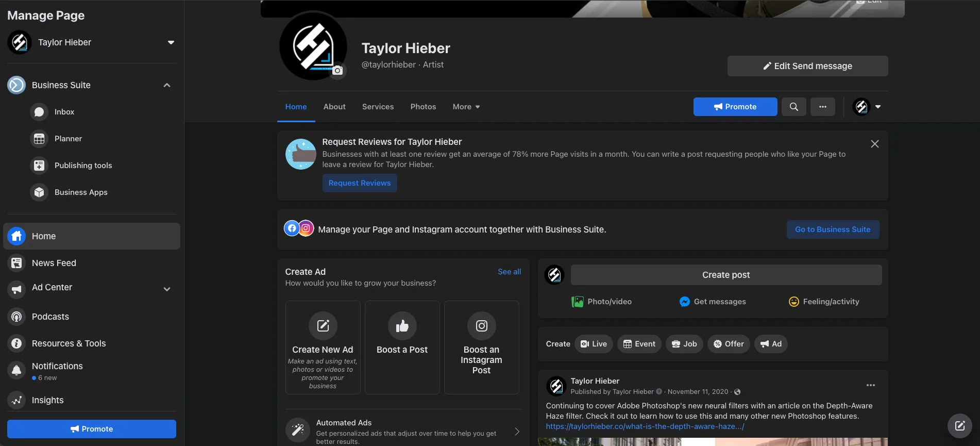
Task: Expand the Ad Center section
Action: coord(167,289)
